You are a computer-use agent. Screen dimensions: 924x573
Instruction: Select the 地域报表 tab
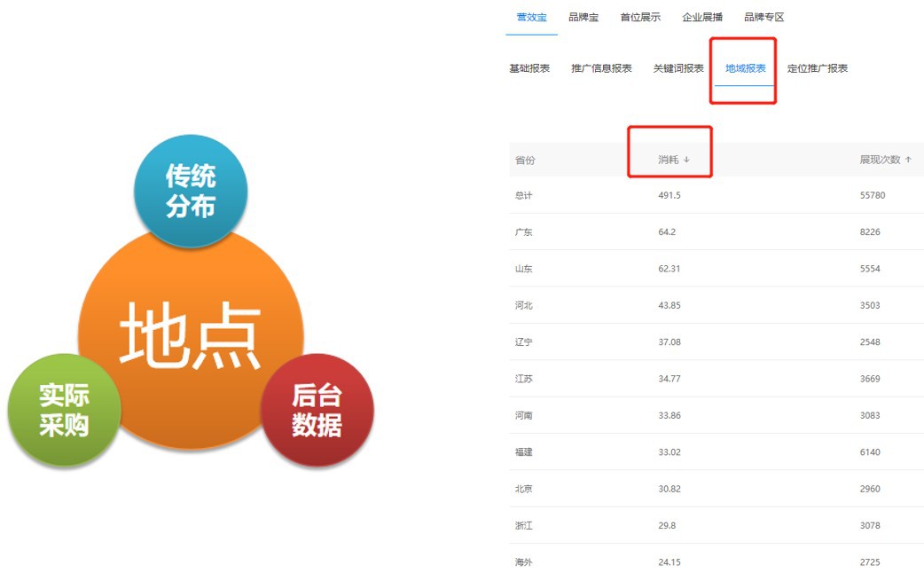[745, 69]
